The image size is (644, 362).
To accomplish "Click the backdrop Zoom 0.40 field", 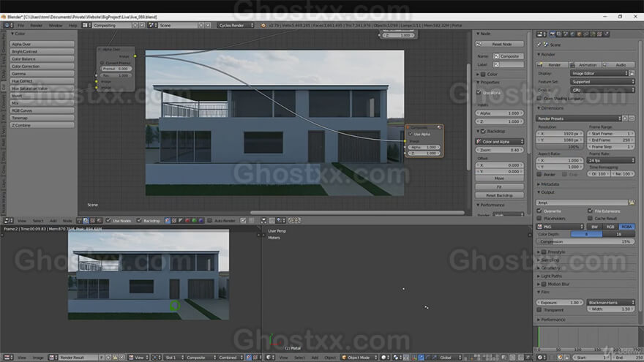I will pyautogui.click(x=500, y=150).
